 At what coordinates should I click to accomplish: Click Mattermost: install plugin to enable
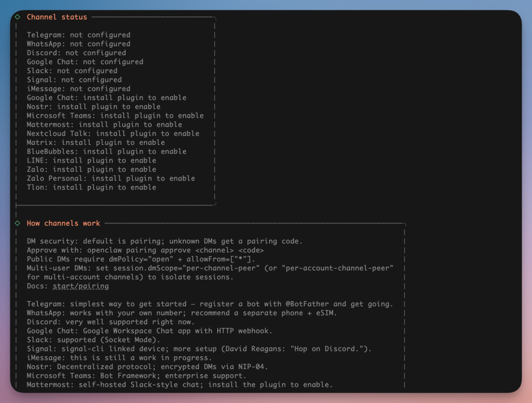click(104, 125)
